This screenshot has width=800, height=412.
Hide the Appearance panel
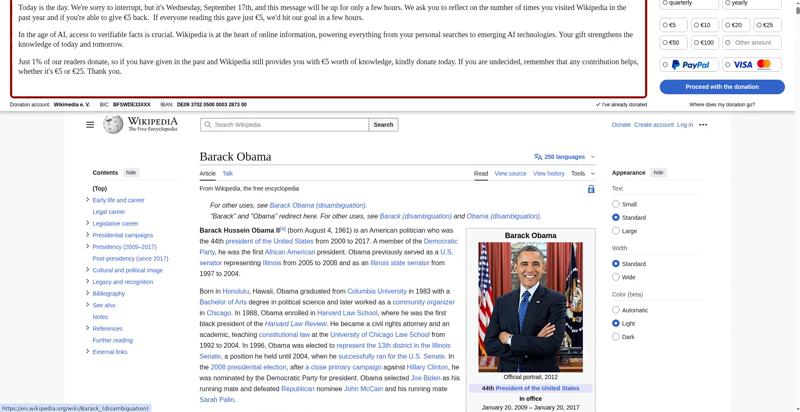click(x=658, y=172)
